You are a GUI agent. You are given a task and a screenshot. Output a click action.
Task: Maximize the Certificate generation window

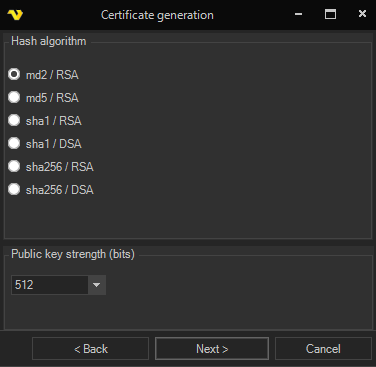[x=330, y=14]
